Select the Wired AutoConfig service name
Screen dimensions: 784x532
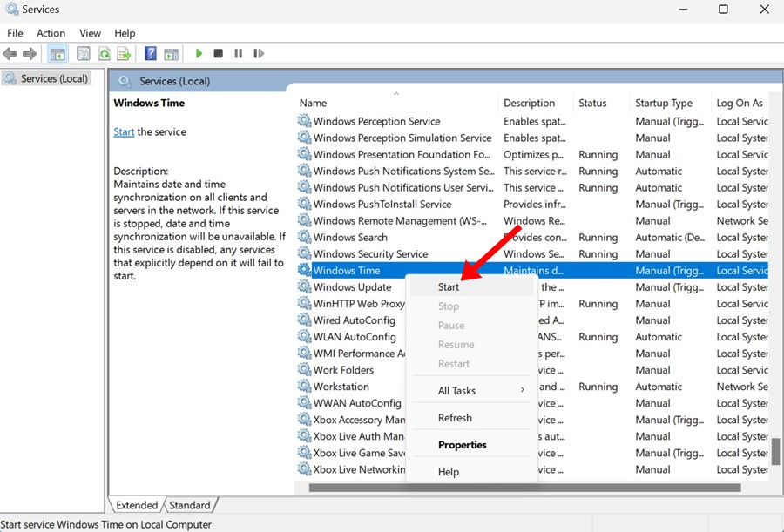tap(354, 320)
